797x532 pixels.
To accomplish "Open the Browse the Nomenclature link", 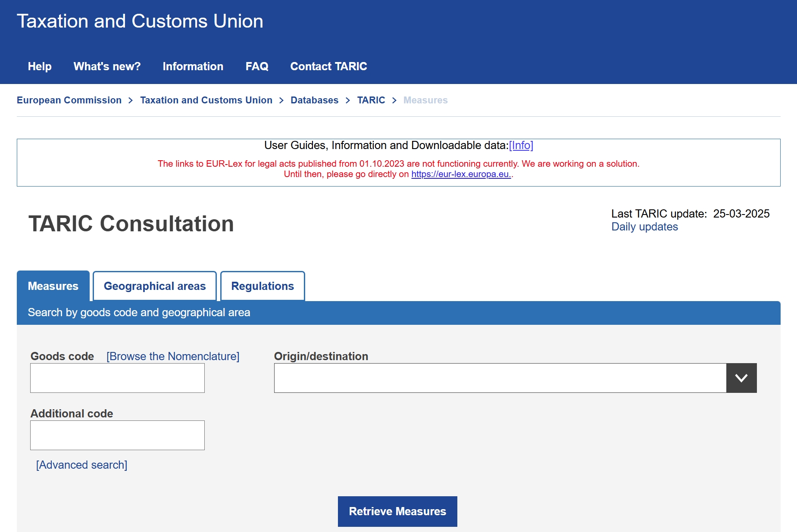I will coord(173,356).
